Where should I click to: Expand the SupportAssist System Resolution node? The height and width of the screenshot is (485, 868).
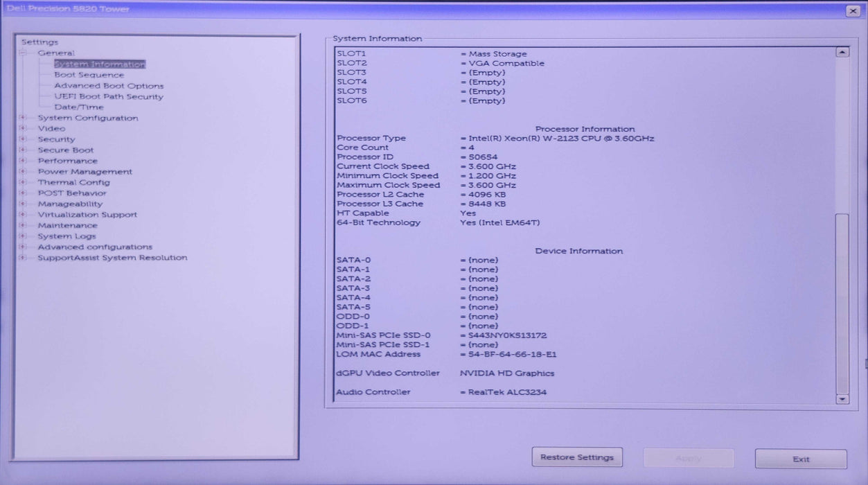coord(23,258)
